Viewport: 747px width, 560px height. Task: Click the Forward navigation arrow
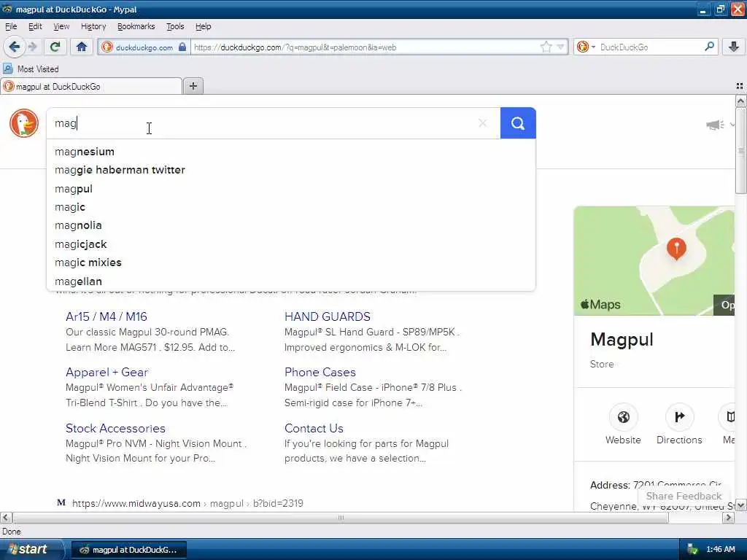tap(32, 47)
